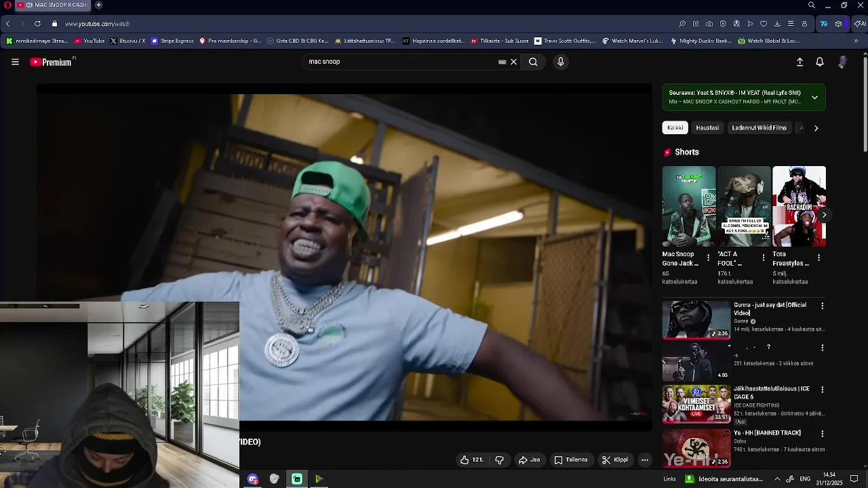Image resolution: width=868 pixels, height=488 pixels.
Task: Open on-screen keyboard icon in search box
Action: (x=502, y=62)
